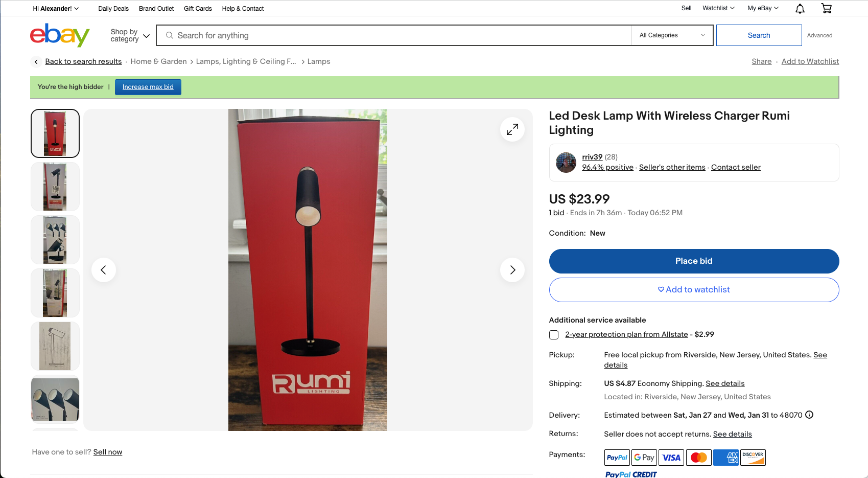Open 2-year protection plan from Allstate link
868x478 pixels.
click(626, 334)
